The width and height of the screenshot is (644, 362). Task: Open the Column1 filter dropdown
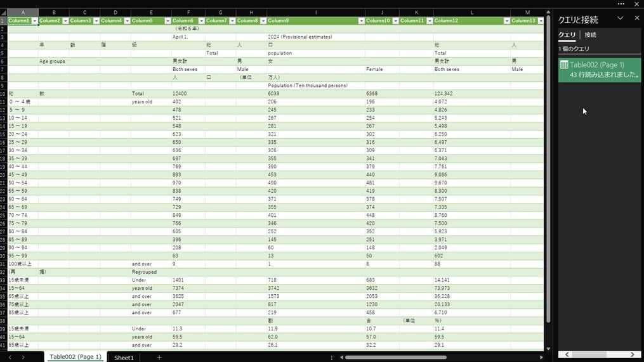34,21
